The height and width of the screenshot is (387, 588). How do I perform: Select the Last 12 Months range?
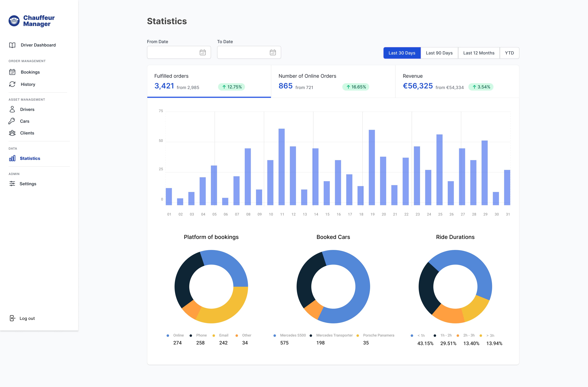(x=479, y=53)
